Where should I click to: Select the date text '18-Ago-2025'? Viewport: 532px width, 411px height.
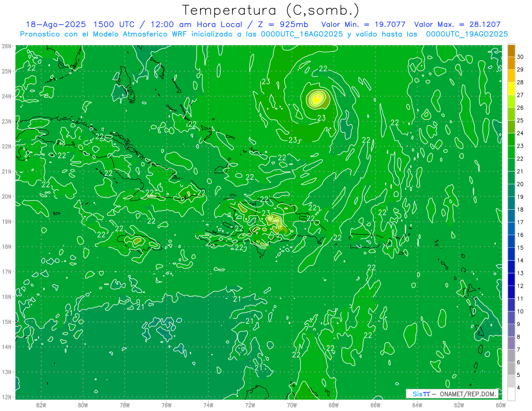56,24
